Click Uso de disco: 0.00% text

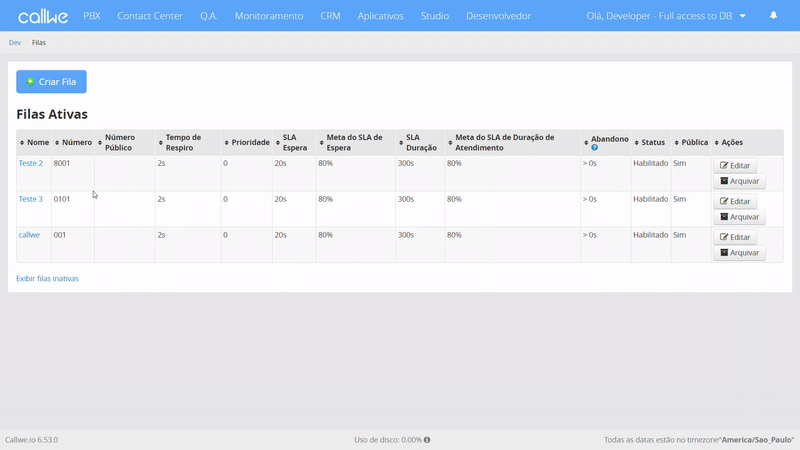(x=388, y=439)
